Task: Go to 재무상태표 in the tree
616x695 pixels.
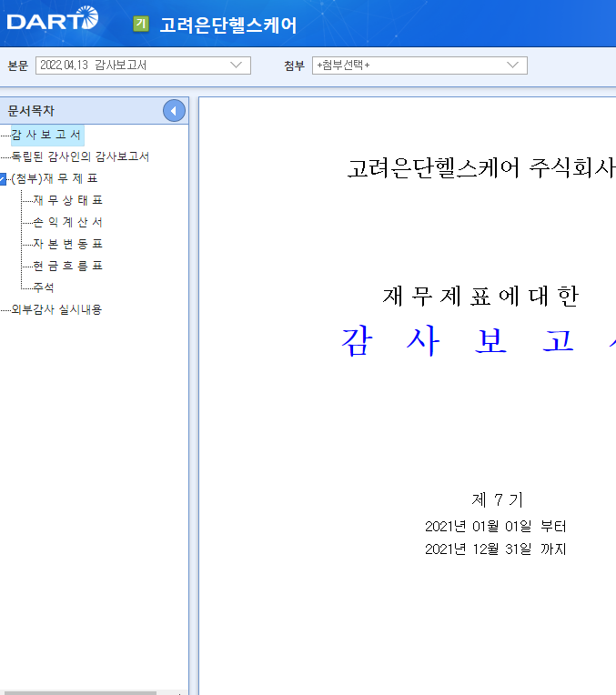Action: 68,200
